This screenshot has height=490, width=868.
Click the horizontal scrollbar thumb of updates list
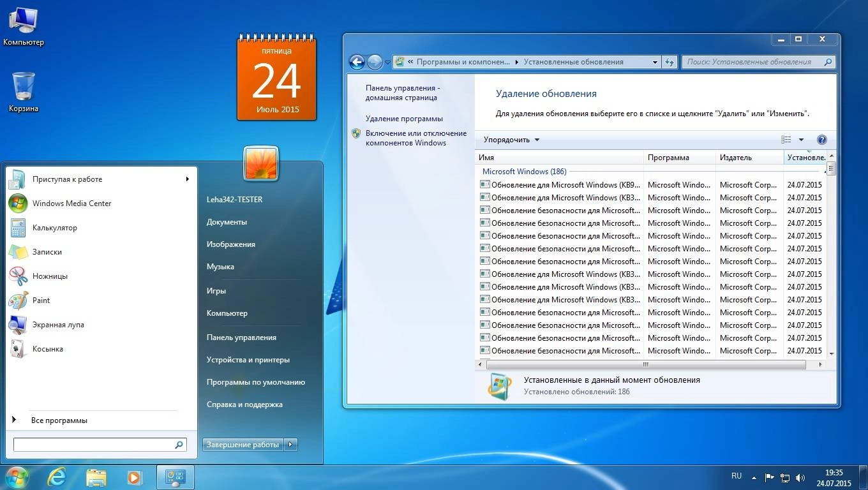click(x=645, y=365)
